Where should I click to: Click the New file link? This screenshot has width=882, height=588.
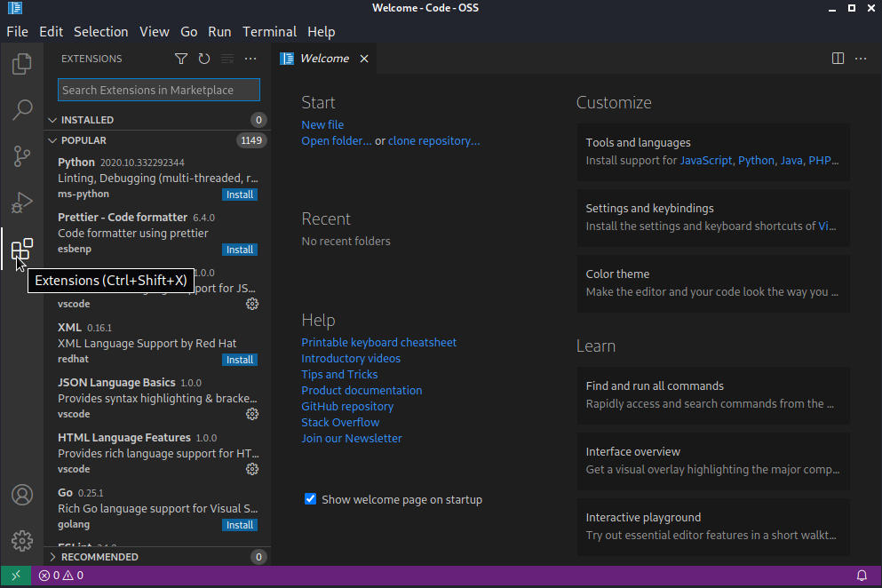[322, 125]
